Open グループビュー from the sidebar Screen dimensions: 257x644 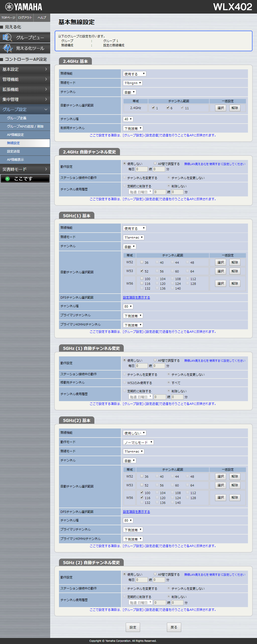coord(25,37)
